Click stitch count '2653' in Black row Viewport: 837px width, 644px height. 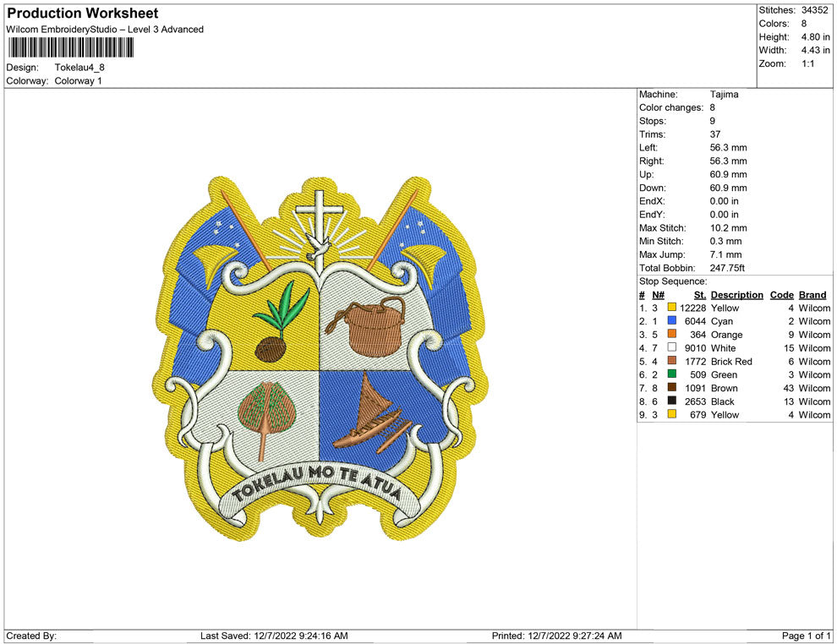[x=695, y=401]
